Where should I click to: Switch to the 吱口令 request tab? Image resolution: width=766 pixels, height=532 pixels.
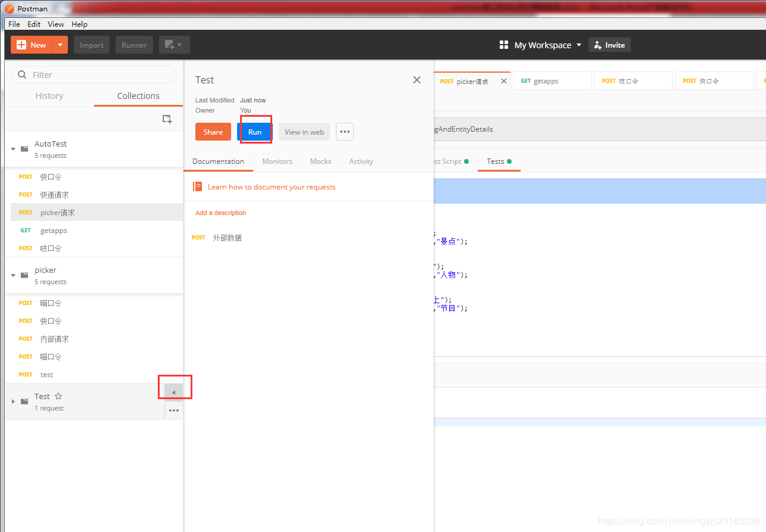point(633,81)
